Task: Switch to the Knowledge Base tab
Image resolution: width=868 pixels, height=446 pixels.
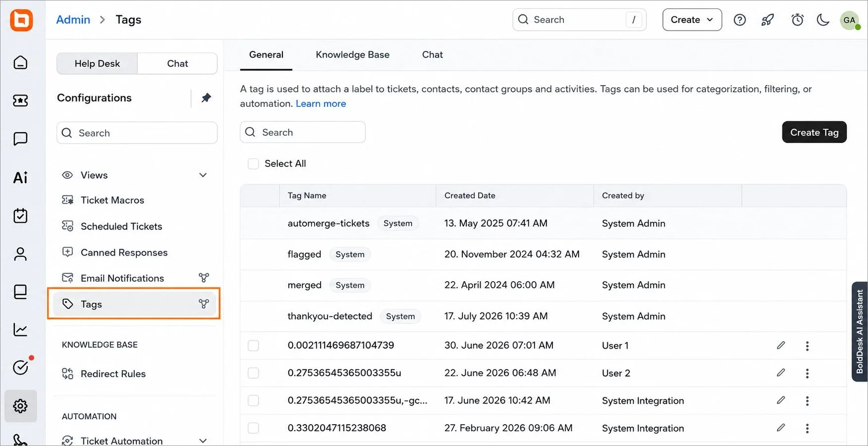Action: (353, 55)
